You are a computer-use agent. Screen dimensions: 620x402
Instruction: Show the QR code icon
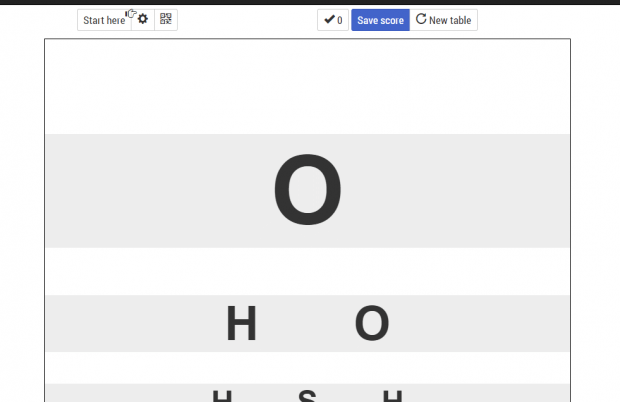(x=166, y=19)
